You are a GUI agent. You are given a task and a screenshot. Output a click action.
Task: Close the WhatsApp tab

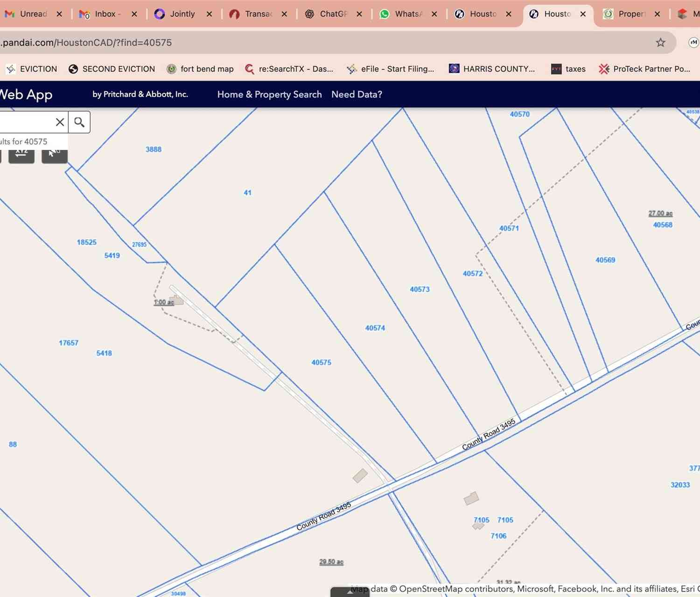point(434,14)
